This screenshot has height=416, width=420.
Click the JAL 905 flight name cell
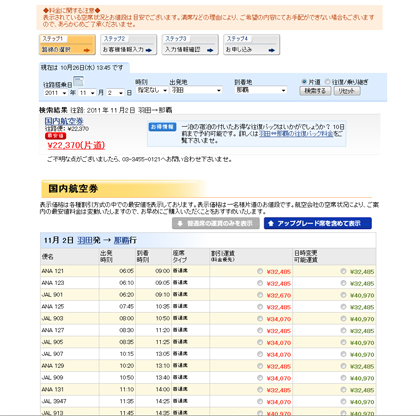(70, 342)
